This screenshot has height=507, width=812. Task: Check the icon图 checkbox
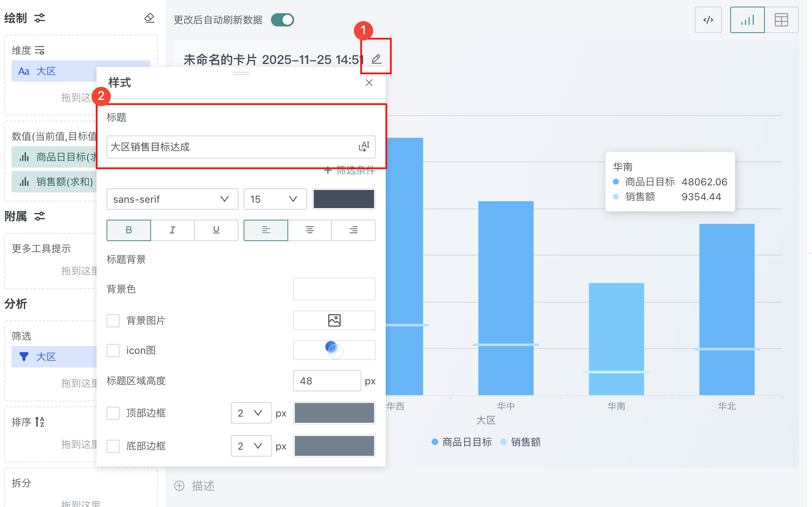(x=113, y=350)
